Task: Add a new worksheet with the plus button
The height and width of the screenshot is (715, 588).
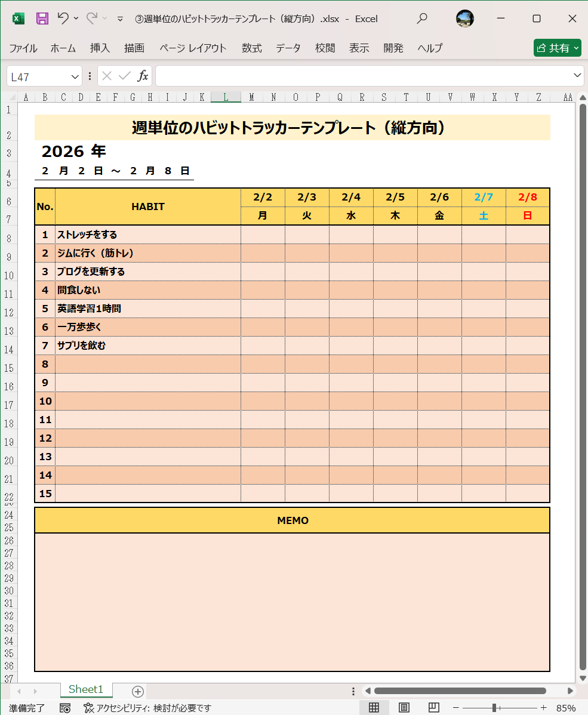Action: (137, 691)
